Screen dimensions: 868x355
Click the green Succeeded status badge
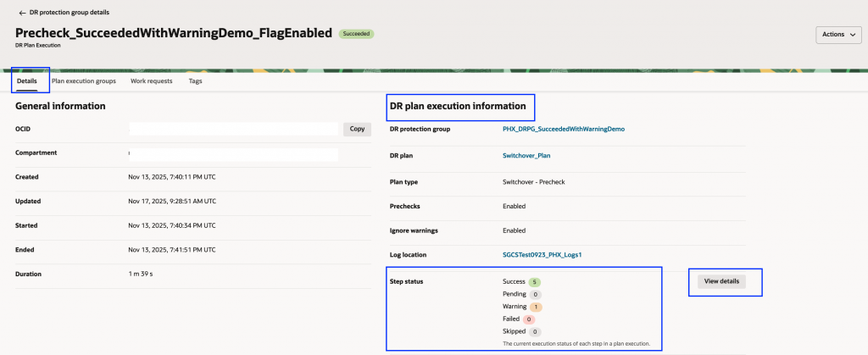pyautogui.click(x=356, y=34)
